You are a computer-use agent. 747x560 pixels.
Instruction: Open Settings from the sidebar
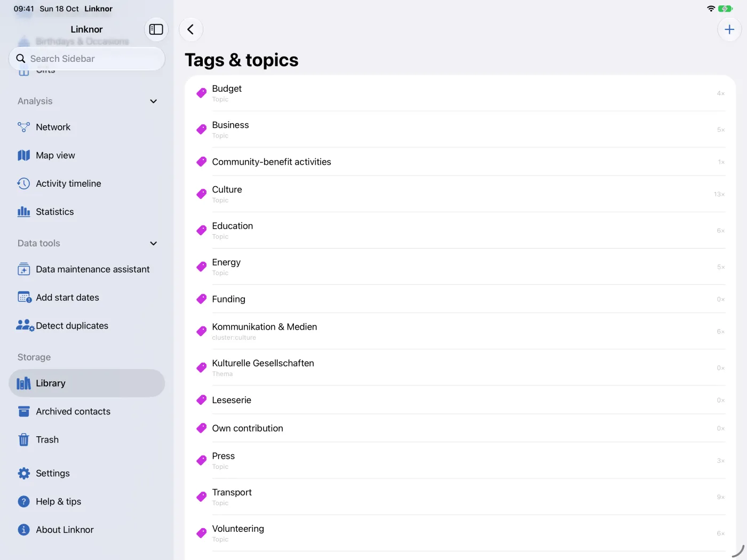click(87, 473)
